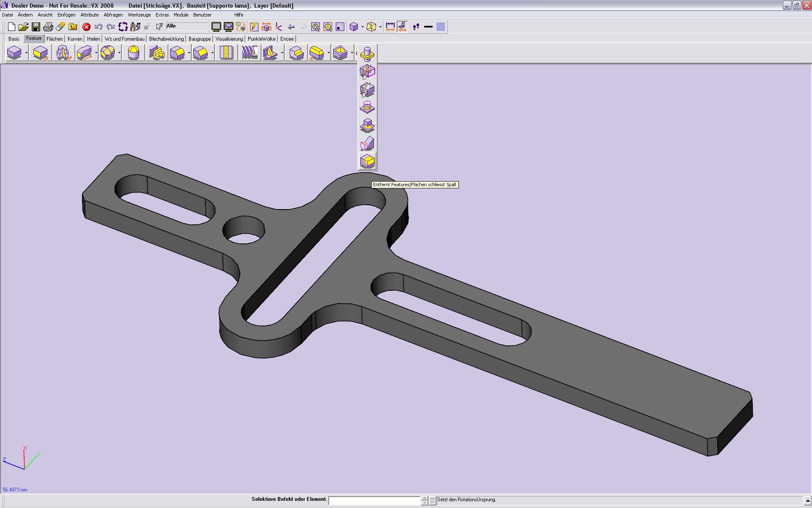The width and height of the screenshot is (812, 508).
Task: Click the command input field at bottom
Action: tap(375, 501)
